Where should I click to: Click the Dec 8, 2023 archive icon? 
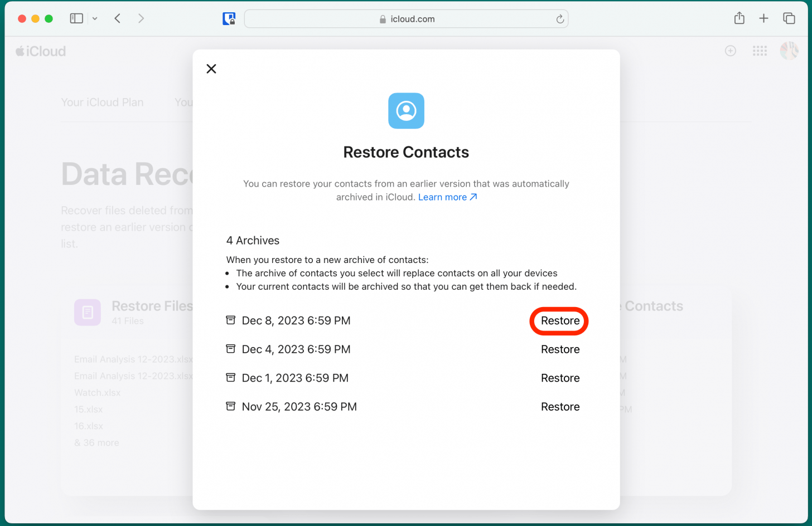[230, 320]
